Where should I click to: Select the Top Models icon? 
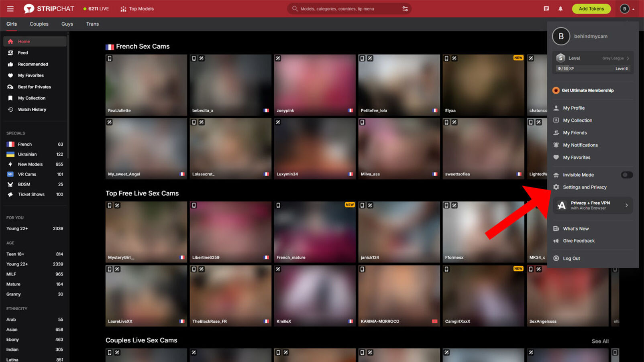123,8
